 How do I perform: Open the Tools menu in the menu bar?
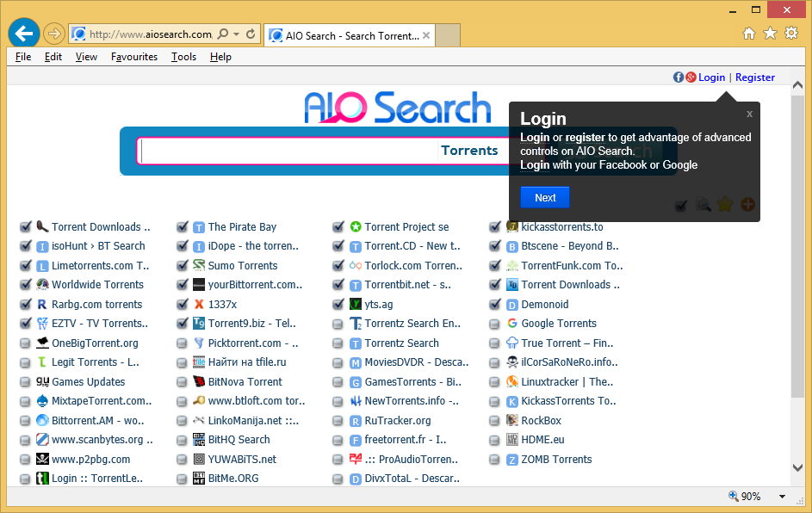183,57
